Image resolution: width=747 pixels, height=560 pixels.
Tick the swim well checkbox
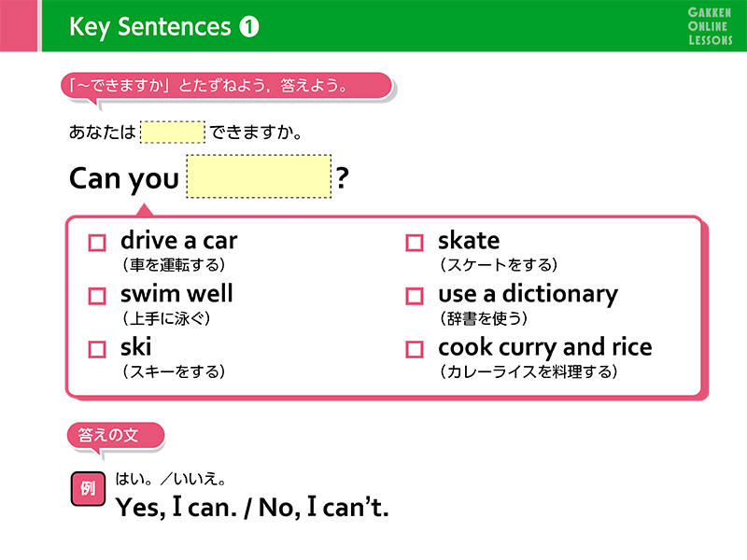tap(97, 296)
